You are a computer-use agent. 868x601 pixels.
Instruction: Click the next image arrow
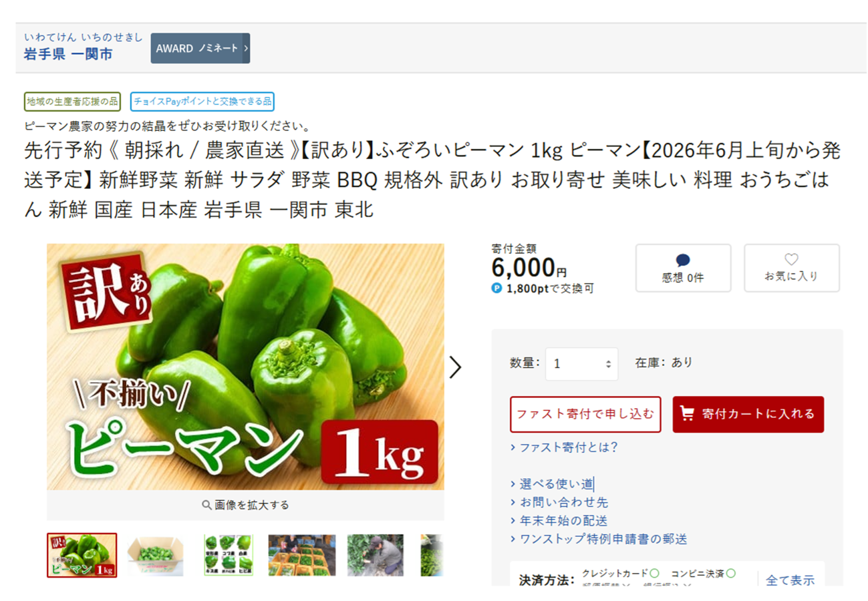455,367
